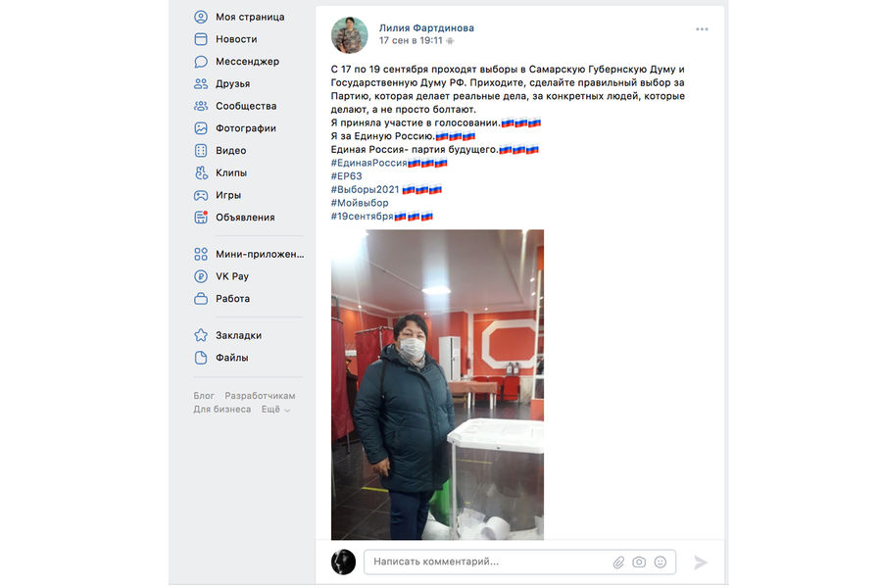Expand the Ещё footer dropdown
This screenshot has width=882, height=588.
coord(275,410)
